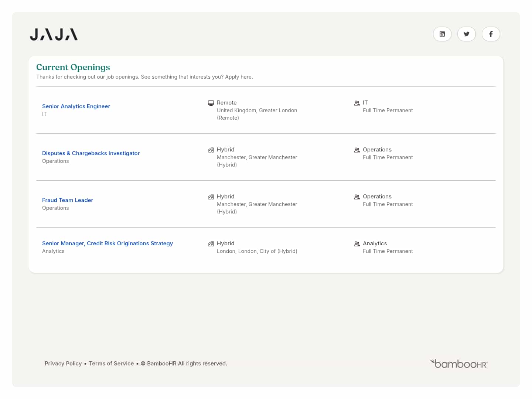Click 'Analytics' under Senior Manager job title
The width and height of the screenshot is (532, 399).
coord(53,251)
